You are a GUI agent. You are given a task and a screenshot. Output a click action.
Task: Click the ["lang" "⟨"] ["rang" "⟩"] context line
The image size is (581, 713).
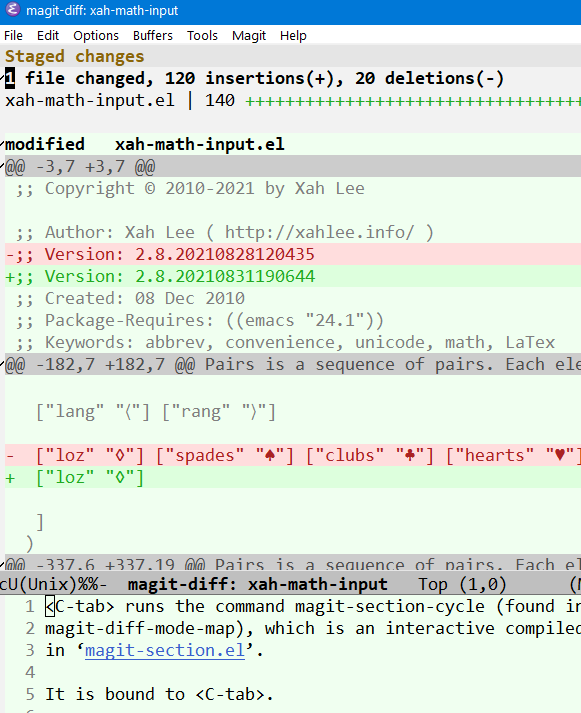point(156,412)
